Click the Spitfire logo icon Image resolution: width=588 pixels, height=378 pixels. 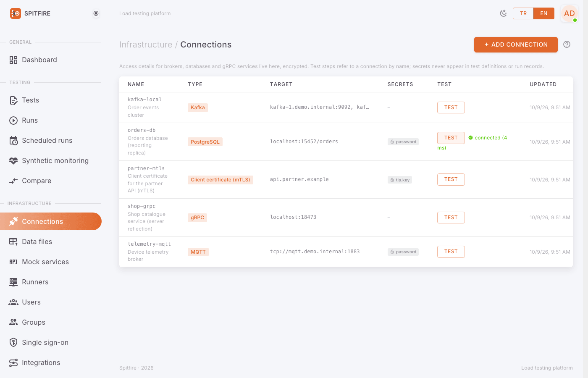pyautogui.click(x=16, y=13)
